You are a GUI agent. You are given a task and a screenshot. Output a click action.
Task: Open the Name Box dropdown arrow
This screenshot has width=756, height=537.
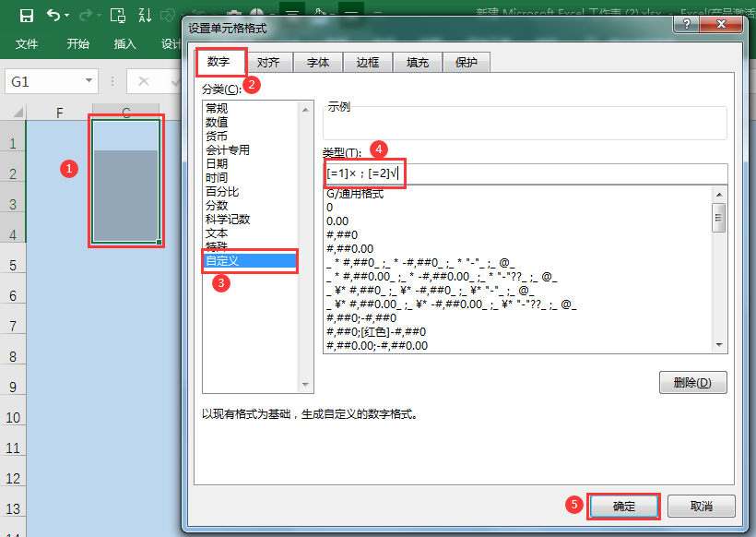(89, 80)
